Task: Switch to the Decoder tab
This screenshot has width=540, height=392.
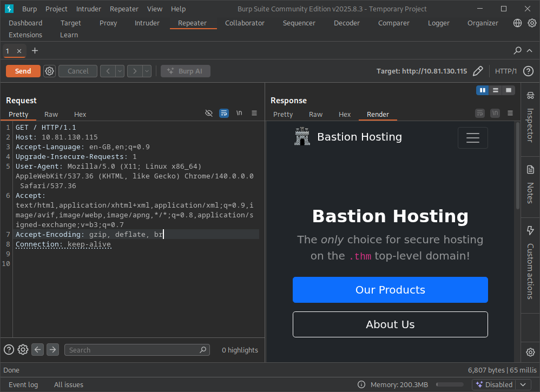Action: coord(346,23)
